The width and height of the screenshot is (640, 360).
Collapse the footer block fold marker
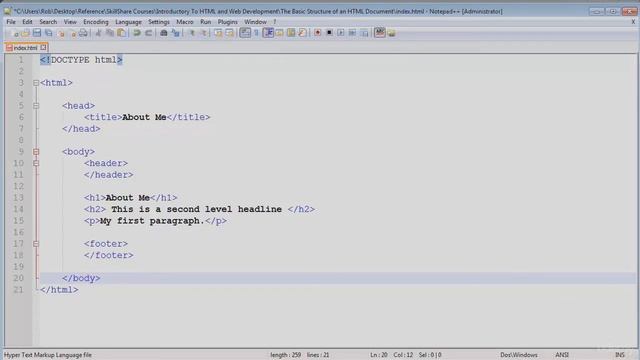coord(36,244)
